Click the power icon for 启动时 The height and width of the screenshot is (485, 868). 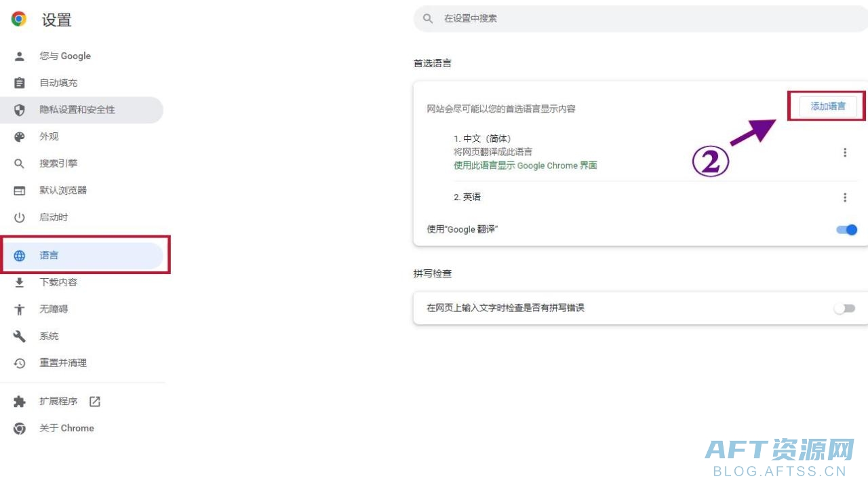pos(20,218)
